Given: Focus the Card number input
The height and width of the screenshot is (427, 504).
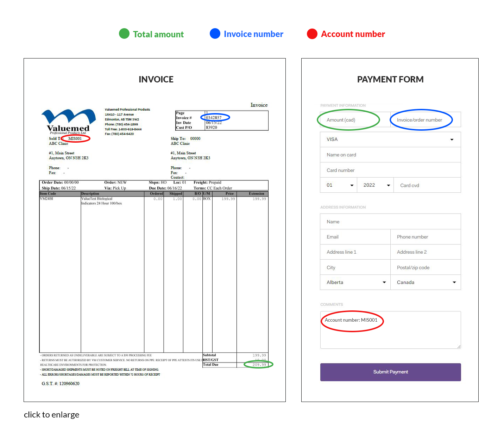Looking at the screenshot, I should tap(390, 170).
